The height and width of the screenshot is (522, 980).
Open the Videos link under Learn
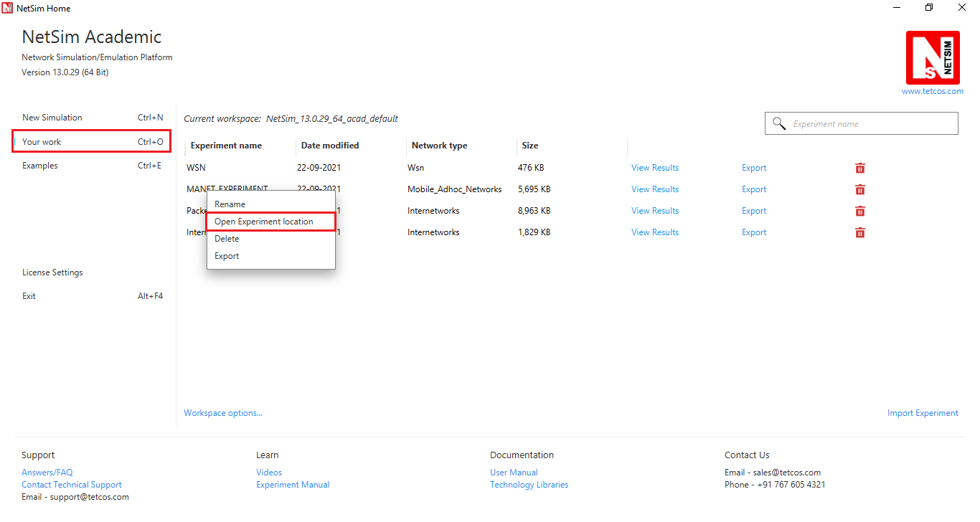click(x=269, y=473)
